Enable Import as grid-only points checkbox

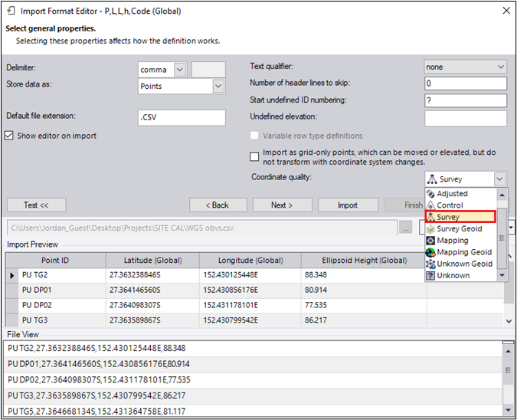tap(254, 156)
